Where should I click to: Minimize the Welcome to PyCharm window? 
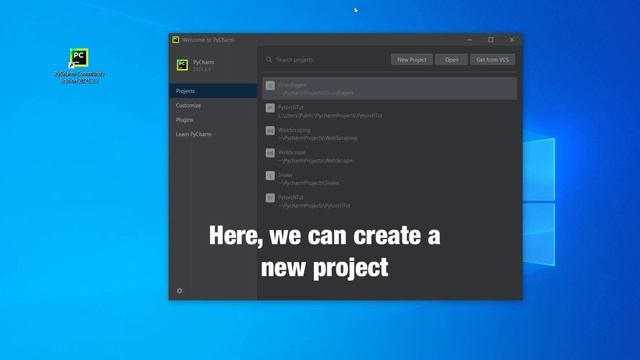click(x=469, y=40)
